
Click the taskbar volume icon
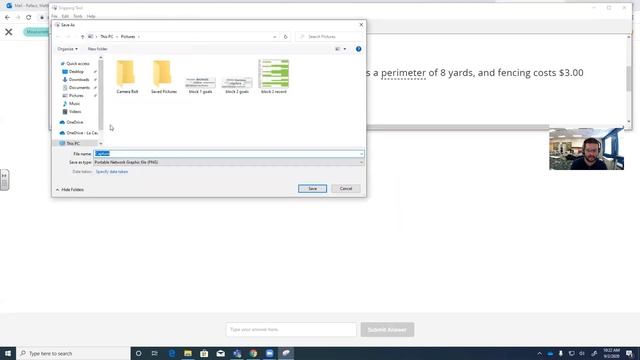point(582,353)
